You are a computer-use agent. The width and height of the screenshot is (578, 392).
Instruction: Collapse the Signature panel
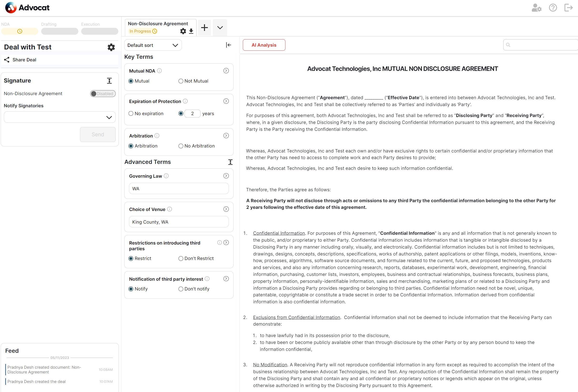[109, 81]
